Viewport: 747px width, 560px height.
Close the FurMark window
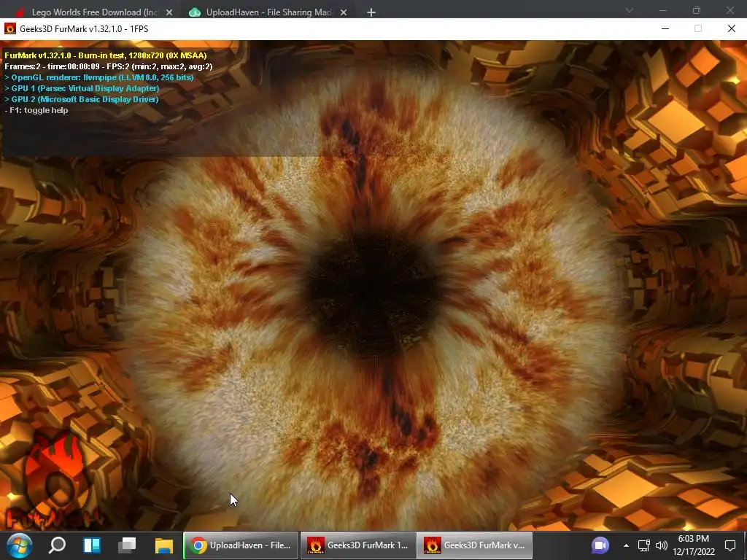point(732,28)
